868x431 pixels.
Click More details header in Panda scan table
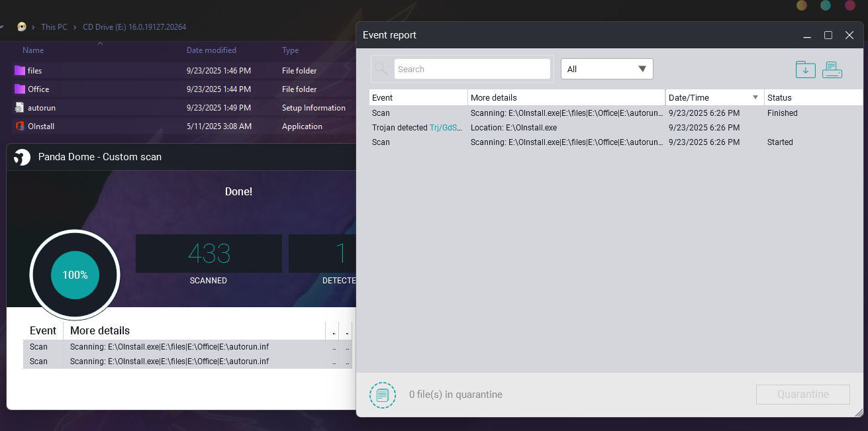pyautogui.click(x=100, y=330)
